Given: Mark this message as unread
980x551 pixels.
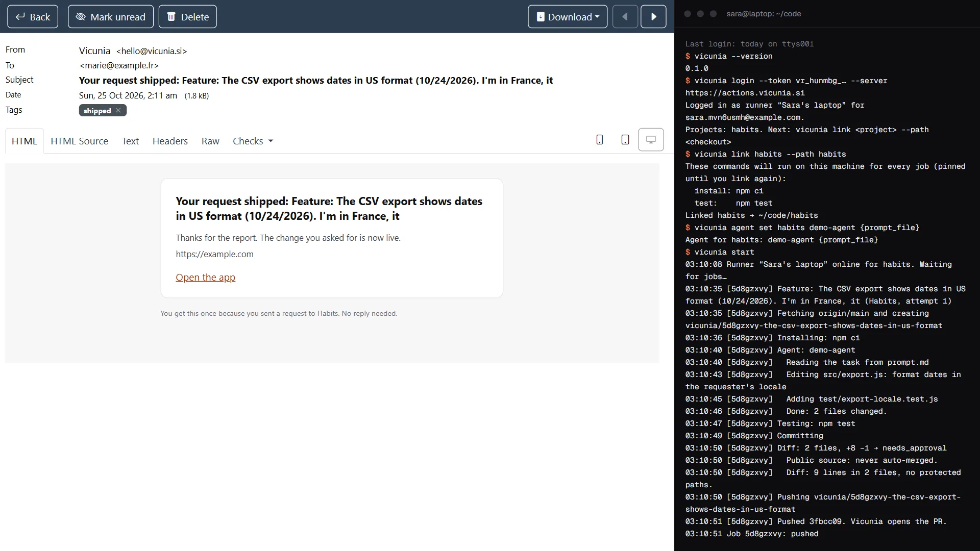Looking at the screenshot, I should point(110,17).
